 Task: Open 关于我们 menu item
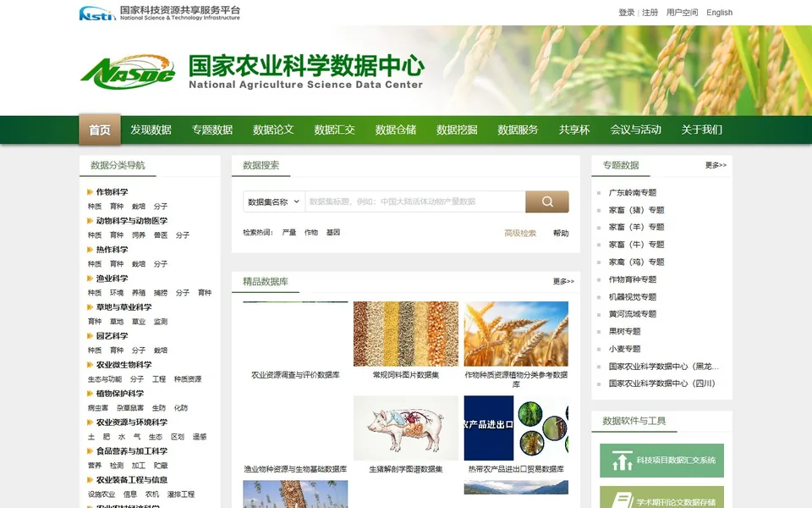pyautogui.click(x=702, y=130)
